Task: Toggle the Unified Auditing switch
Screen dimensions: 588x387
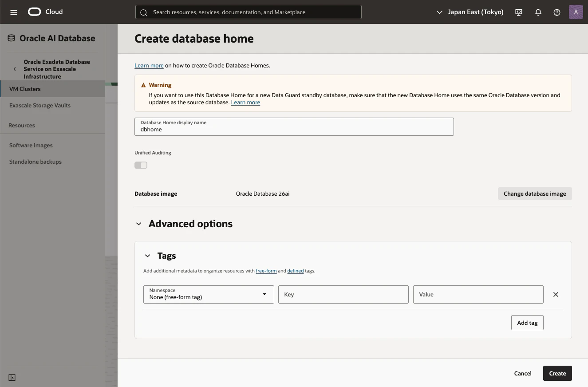Action: point(141,165)
